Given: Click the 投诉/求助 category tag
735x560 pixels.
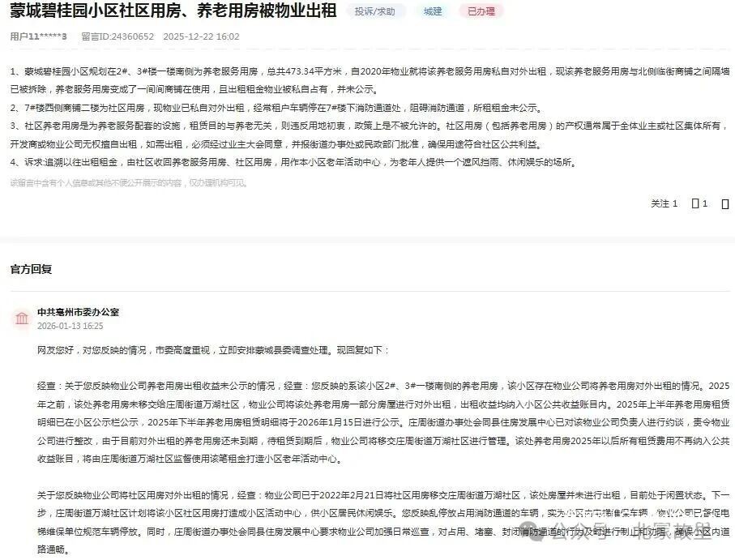Looking at the screenshot, I should click(374, 11).
